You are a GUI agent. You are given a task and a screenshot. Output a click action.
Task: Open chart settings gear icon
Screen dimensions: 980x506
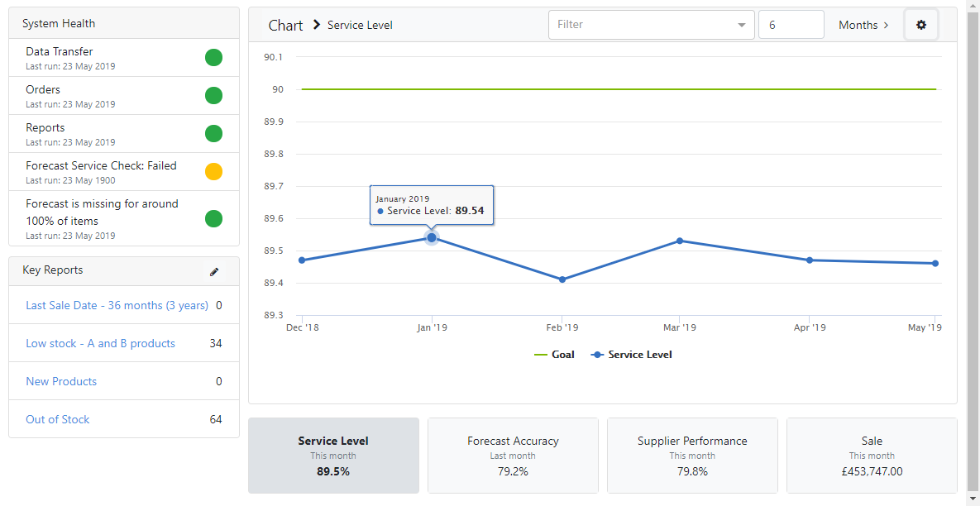pos(921,25)
